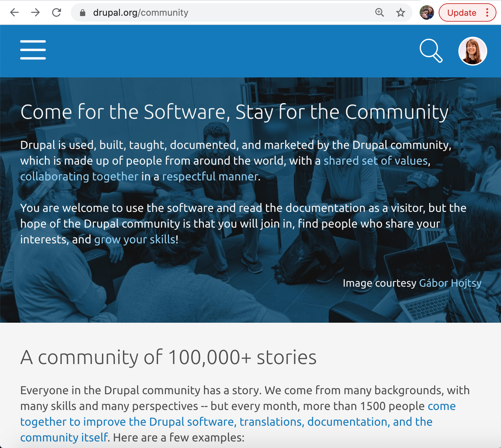Viewport: 501px width, 448px height.
Task: Follow the 'shared set of values' link
Action: (x=376, y=161)
